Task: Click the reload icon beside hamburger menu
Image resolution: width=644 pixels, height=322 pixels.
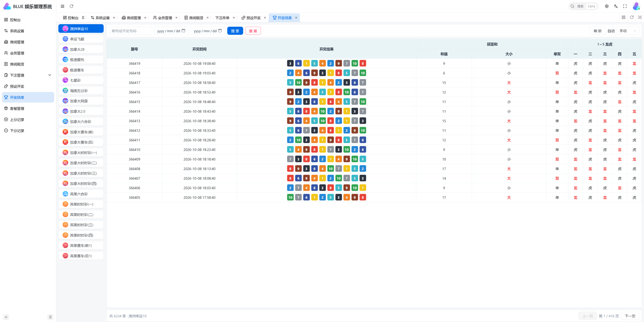Action: [71, 6]
